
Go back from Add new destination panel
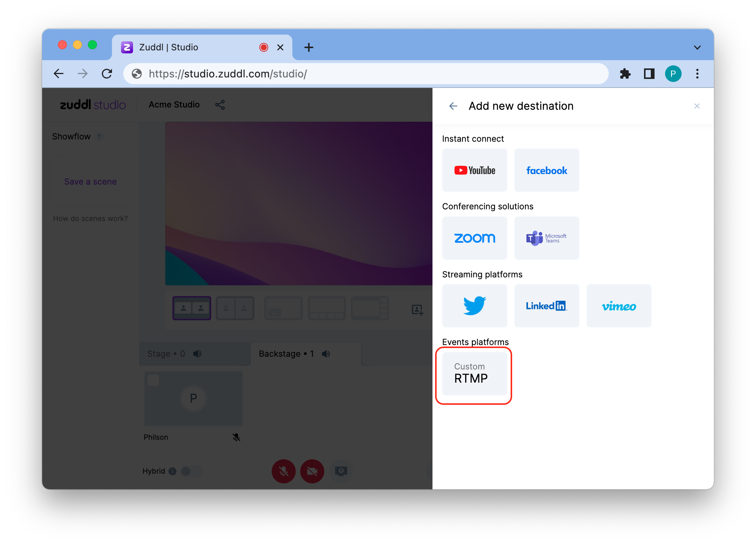pyautogui.click(x=453, y=106)
